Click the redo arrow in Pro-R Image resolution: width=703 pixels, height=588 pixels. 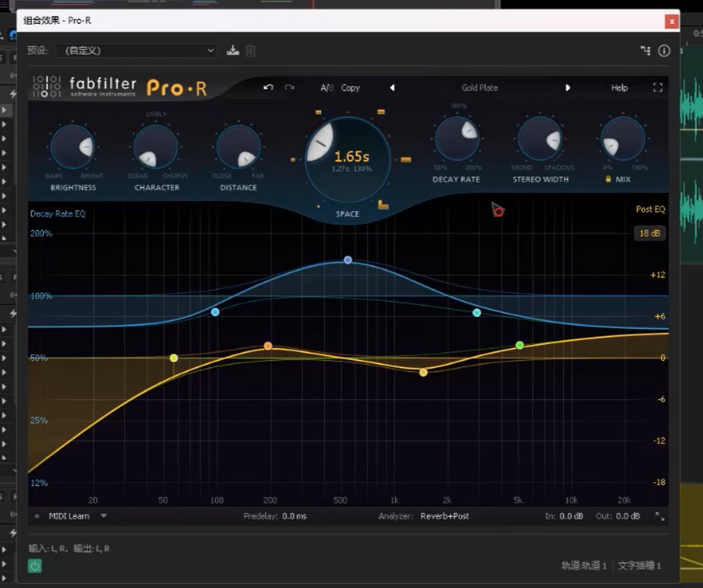pos(289,87)
